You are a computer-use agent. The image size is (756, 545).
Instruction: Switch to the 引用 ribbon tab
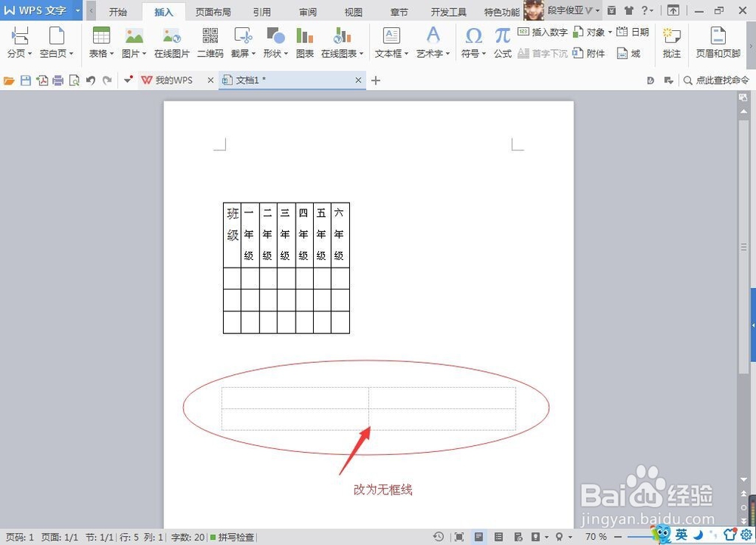[262, 12]
